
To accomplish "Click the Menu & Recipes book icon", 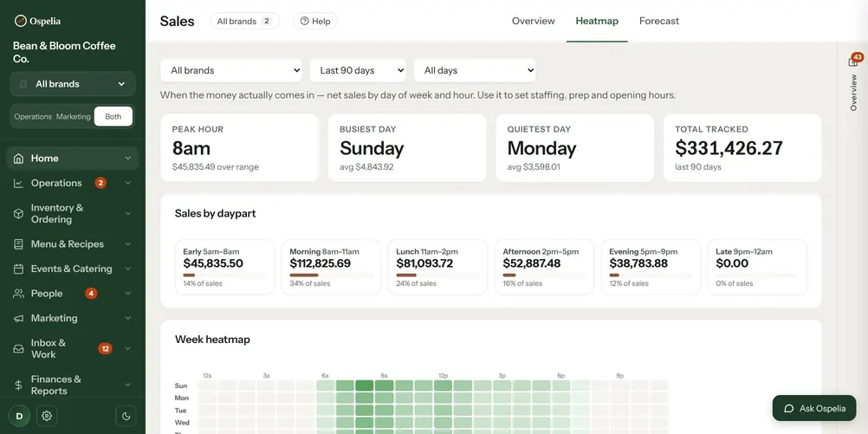I will click(18, 244).
